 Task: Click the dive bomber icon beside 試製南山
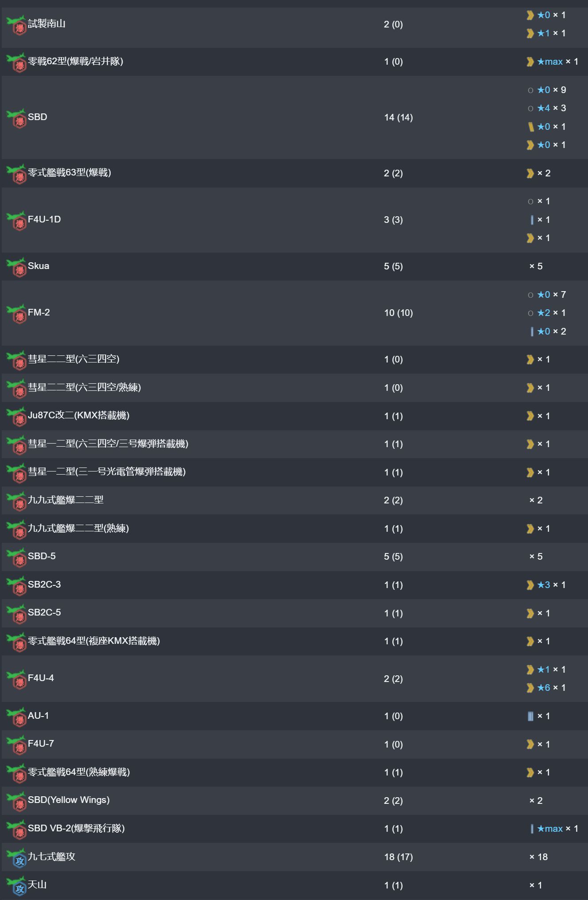pyautogui.click(x=17, y=25)
